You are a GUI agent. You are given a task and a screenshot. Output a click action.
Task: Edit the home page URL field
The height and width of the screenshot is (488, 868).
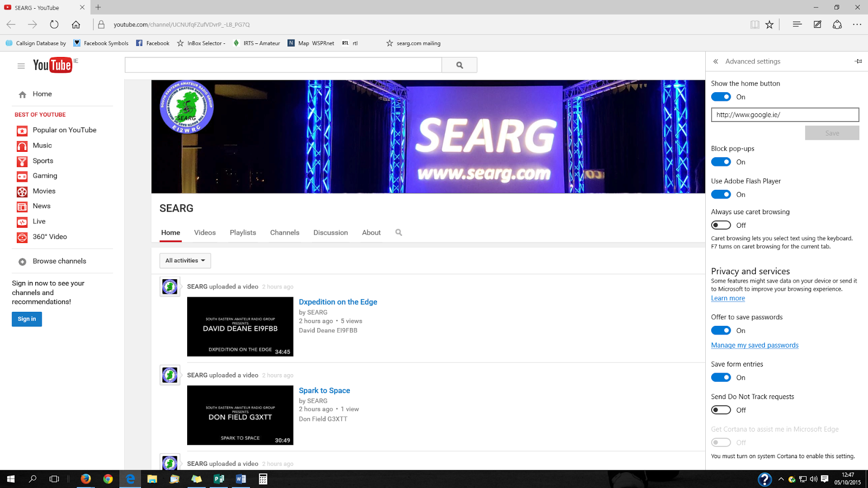(785, 114)
